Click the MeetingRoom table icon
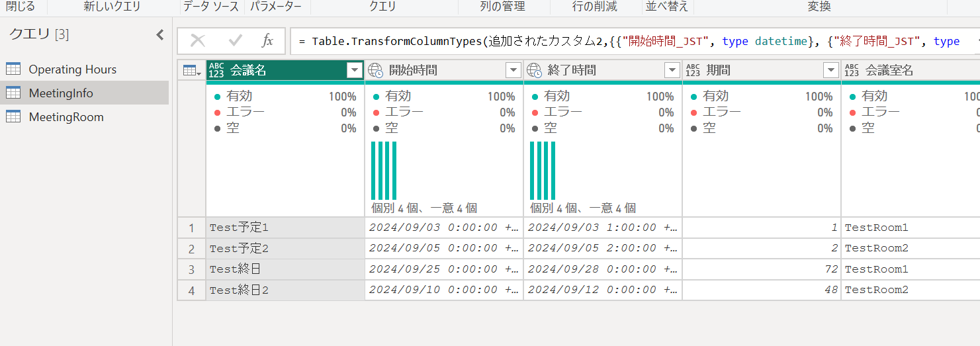Screen dimensions: 980x346 point(13,116)
